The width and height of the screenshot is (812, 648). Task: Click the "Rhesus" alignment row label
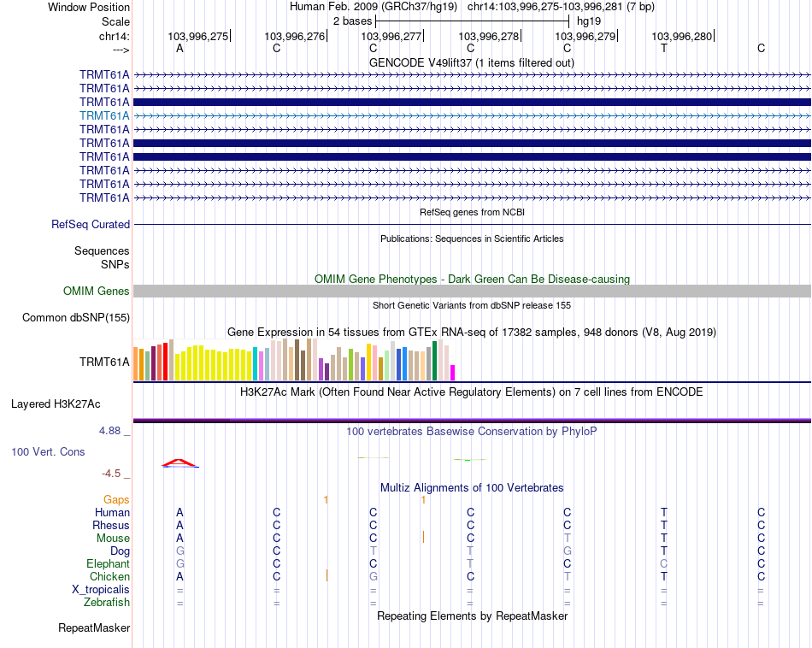[111, 525]
